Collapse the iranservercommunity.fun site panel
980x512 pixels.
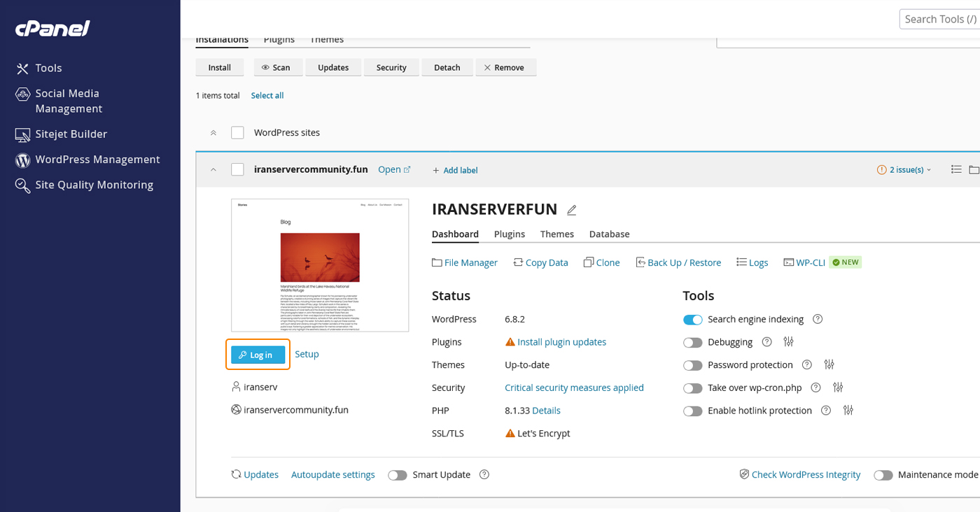click(x=213, y=170)
